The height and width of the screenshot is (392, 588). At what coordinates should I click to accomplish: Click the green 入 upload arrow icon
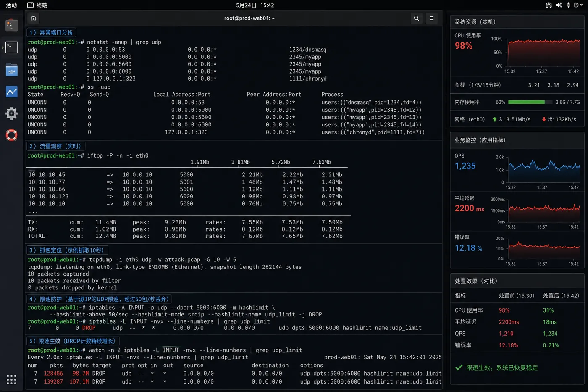click(x=495, y=119)
